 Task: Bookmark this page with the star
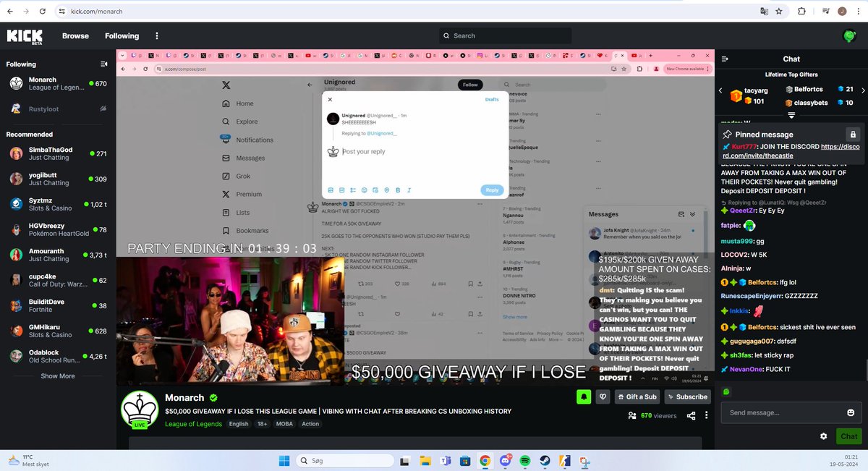point(779,12)
